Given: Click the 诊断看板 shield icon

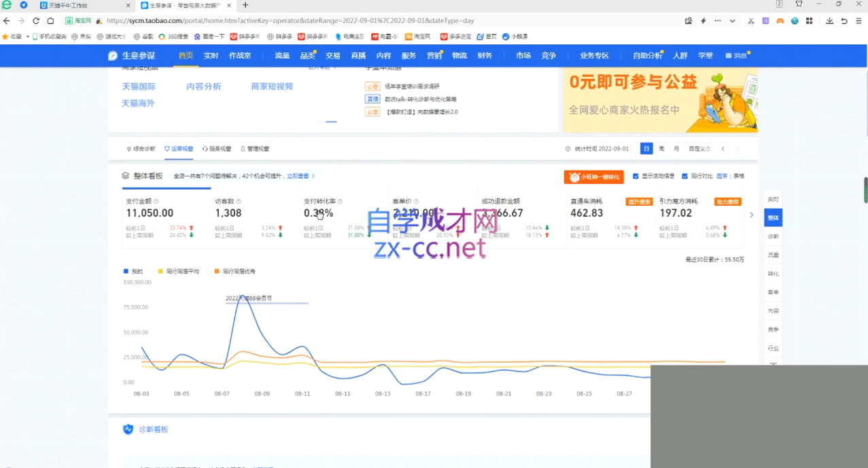Looking at the screenshot, I should pos(128,429).
